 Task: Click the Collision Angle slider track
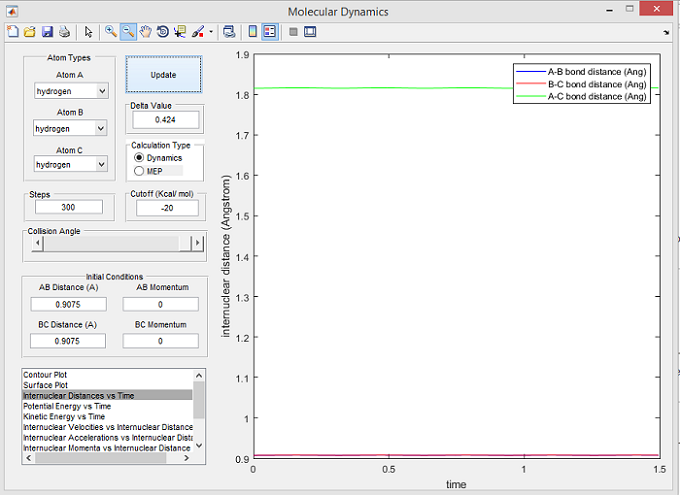(x=110, y=243)
